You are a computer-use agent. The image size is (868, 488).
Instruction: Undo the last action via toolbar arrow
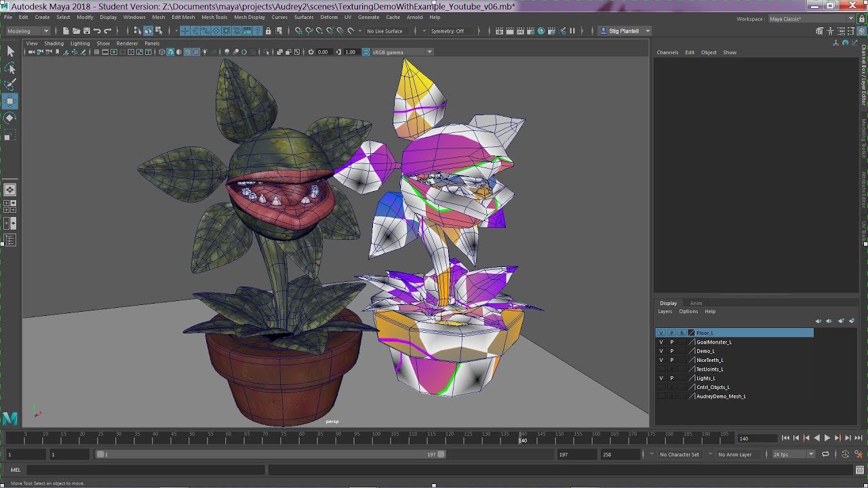tap(97, 30)
